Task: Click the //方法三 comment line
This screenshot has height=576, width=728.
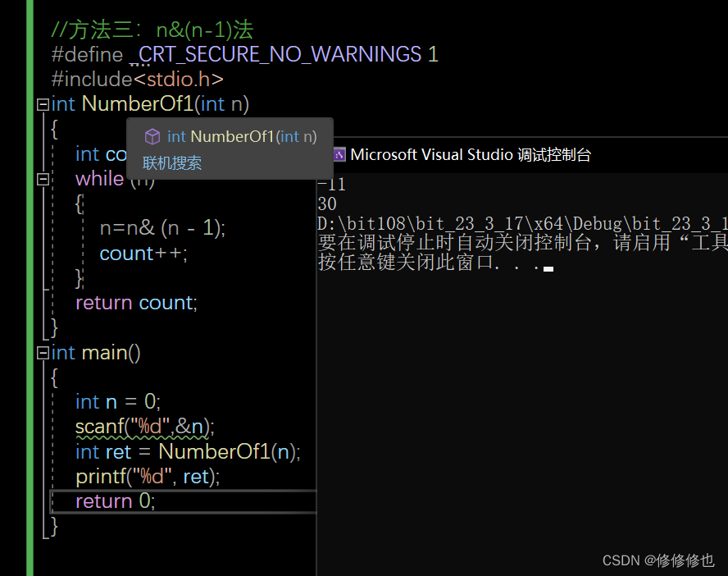Action: (x=152, y=30)
